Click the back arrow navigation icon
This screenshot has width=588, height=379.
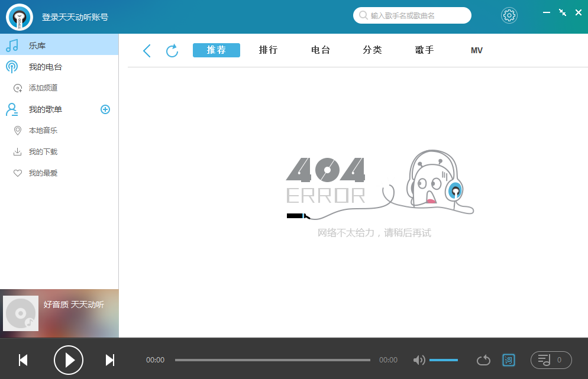pyautogui.click(x=147, y=51)
